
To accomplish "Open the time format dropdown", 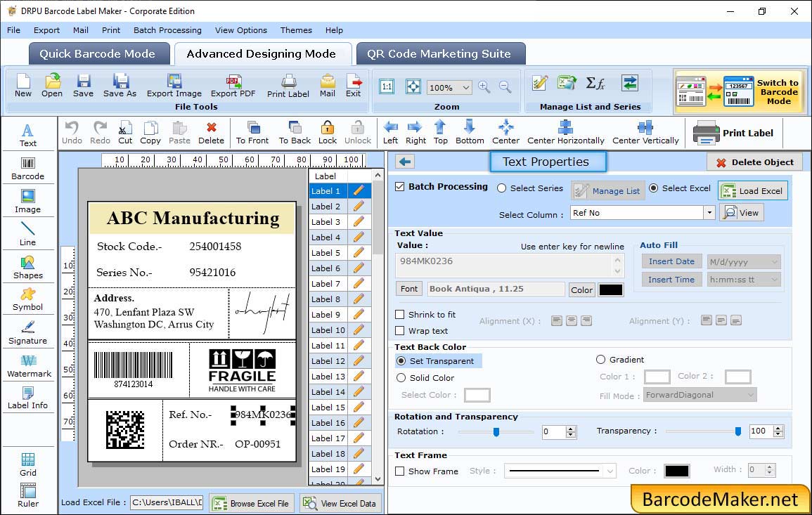I will (774, 280).
